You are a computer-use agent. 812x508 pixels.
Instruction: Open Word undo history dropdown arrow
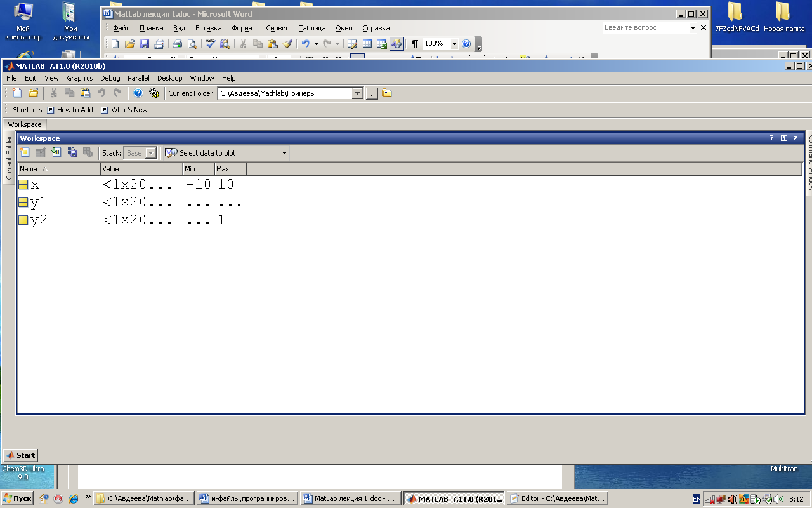tap(315, 44)
